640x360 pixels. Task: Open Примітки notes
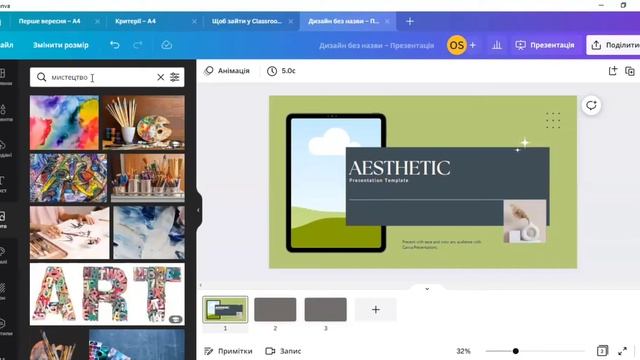[228, 351]
